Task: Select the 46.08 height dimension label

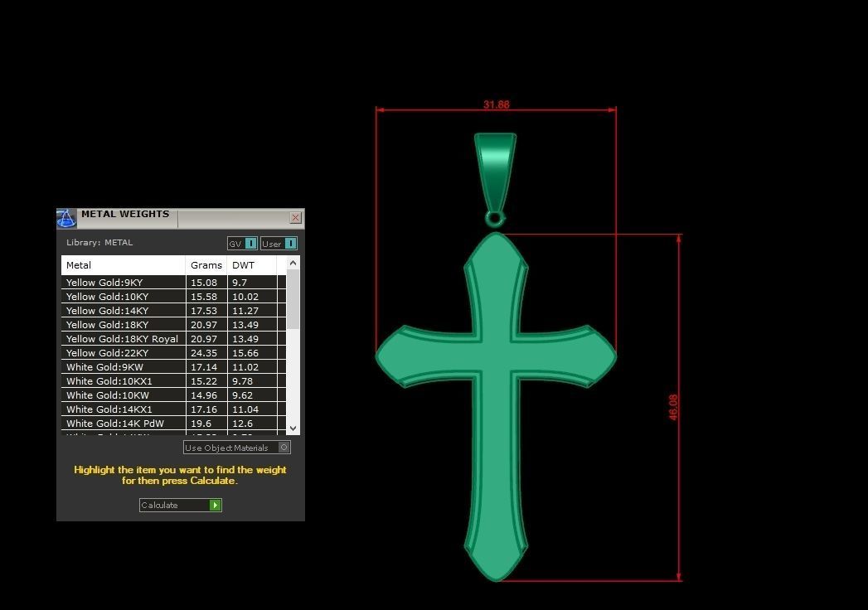Action: point(673,408)
